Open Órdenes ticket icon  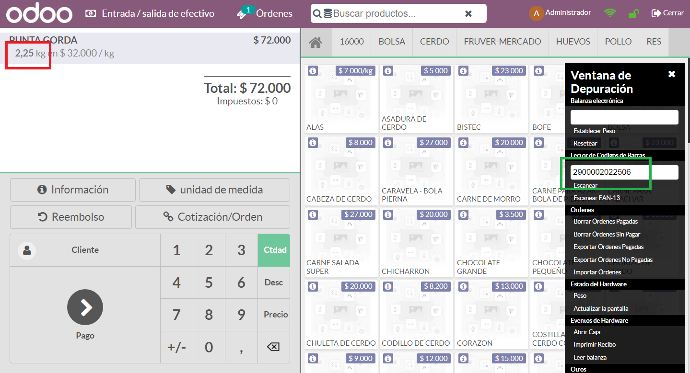(x=242, y=14)
